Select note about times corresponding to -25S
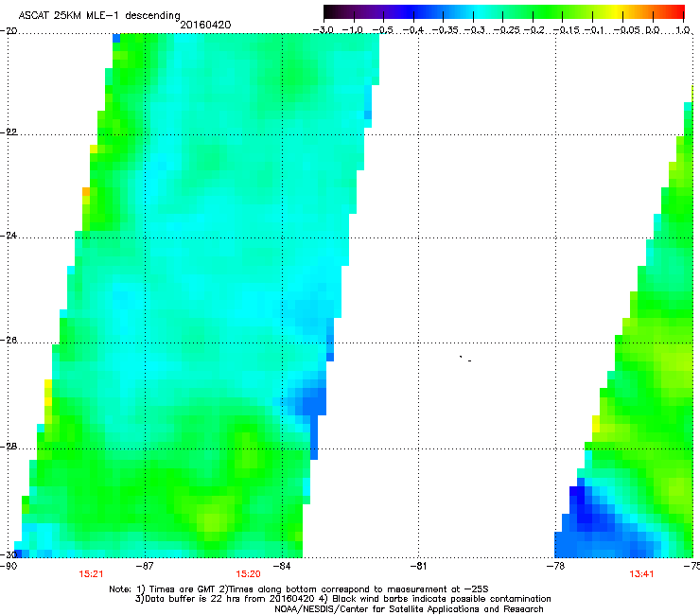700x615 pixels. pyautogui.click(x=354, y=589)
